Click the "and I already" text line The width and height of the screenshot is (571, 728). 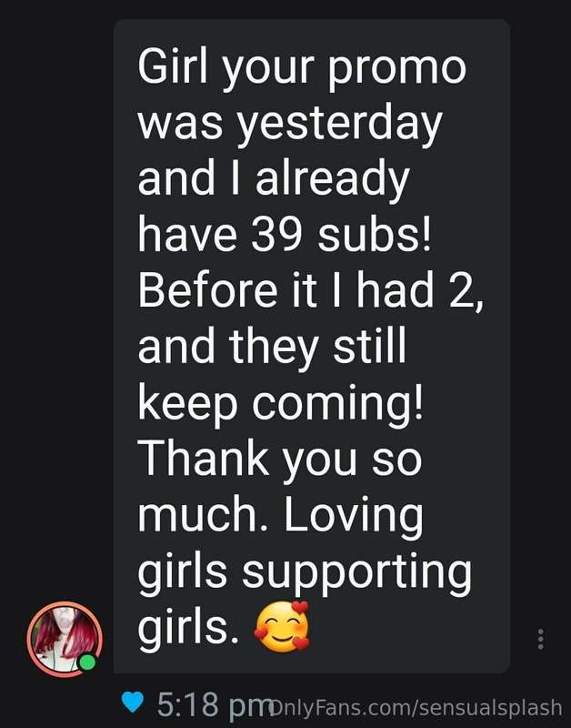pyautogui.click(x=274, y=179)
